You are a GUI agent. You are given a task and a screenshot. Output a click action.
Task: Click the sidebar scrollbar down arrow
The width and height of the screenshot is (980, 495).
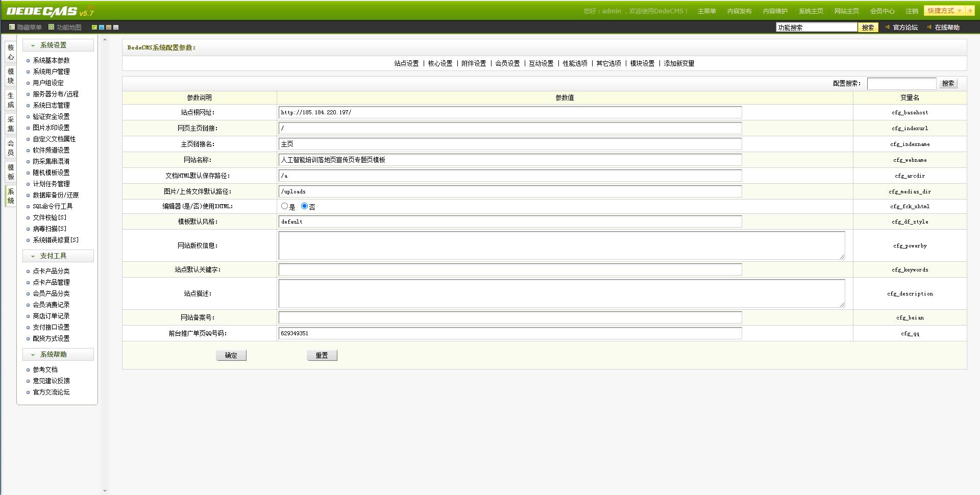click(105, 491)
